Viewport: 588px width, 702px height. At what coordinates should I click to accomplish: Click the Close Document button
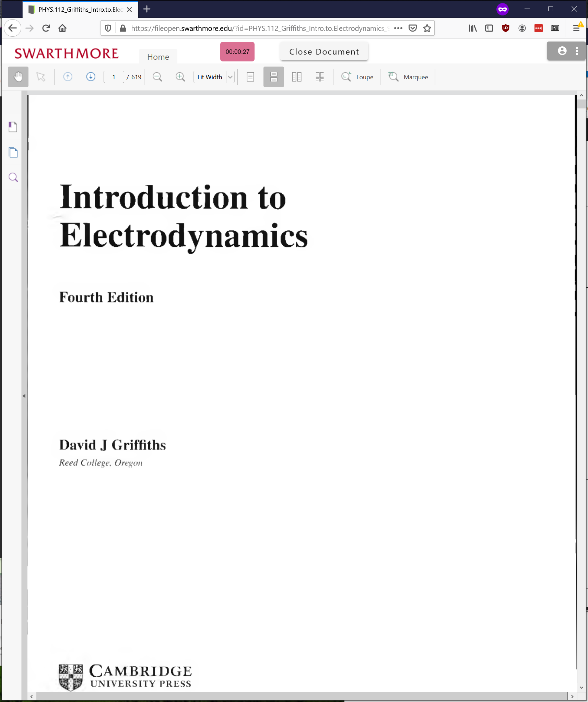(x=324, y=51)
